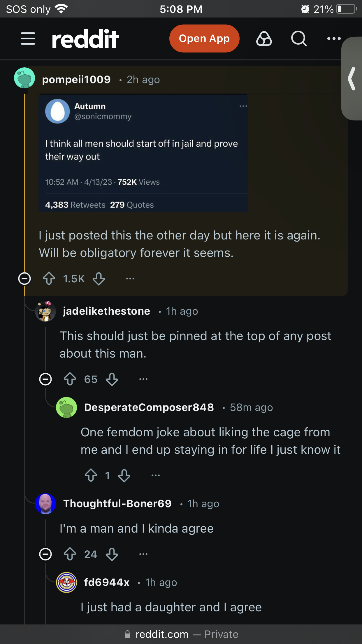Open the side pull-tab arrow handle
The image size is (362, 644).
[x=352, y=79]
